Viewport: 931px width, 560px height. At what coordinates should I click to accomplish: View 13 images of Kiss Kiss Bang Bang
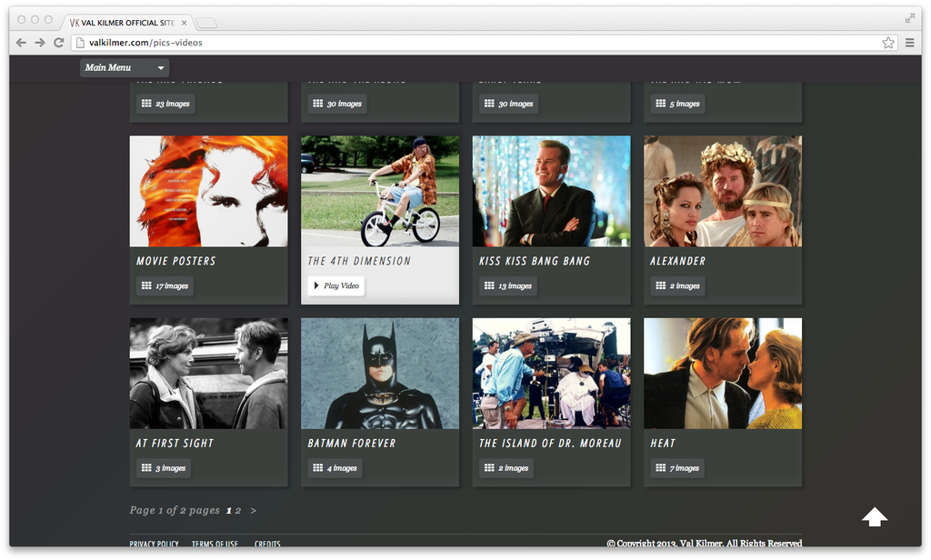[508, 285]
